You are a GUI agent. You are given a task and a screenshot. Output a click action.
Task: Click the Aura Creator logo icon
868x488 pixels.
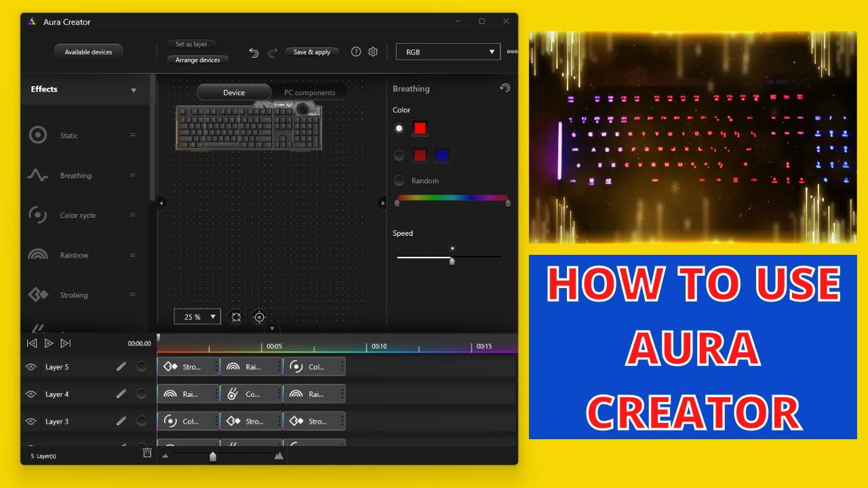point(32,22)
